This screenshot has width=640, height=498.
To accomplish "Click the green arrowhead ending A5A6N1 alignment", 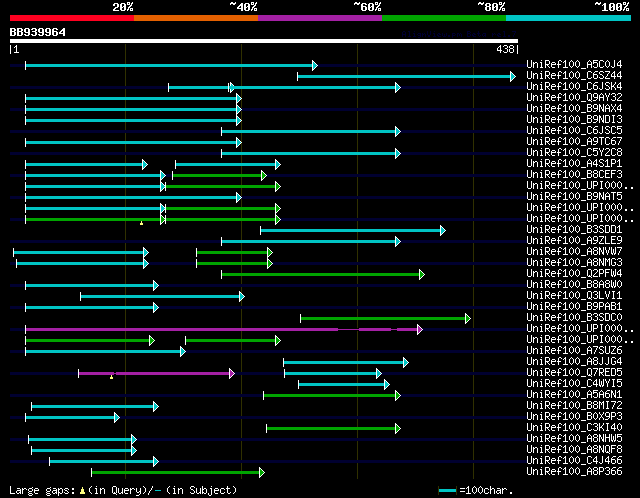I will click(398, 396).
